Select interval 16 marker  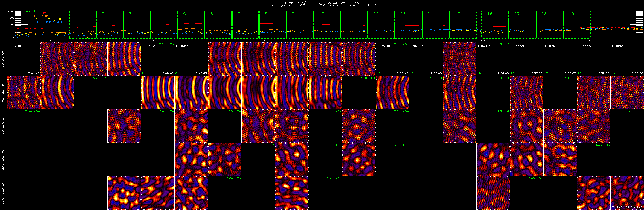[x=490, y=14]
